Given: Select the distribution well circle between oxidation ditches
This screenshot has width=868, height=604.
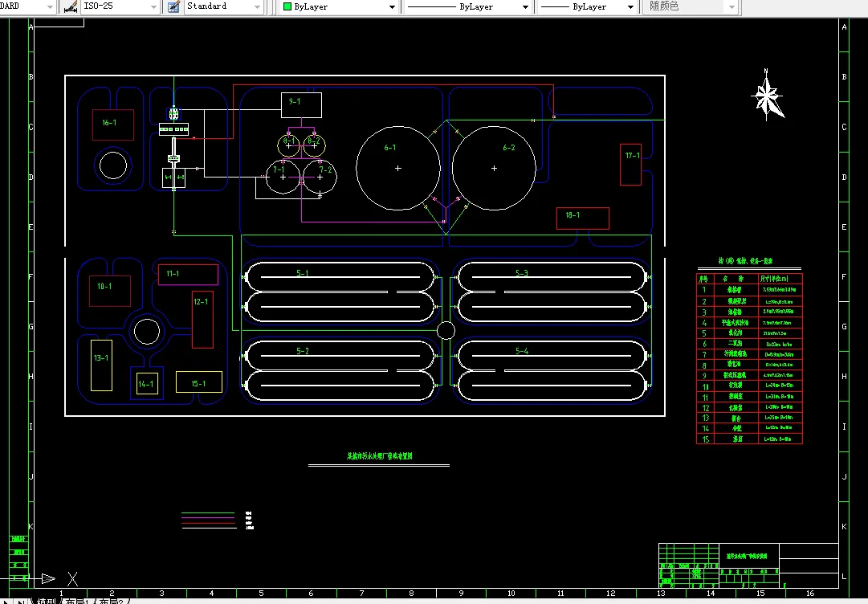Looking at the screenshot, I should pos(446,330).
